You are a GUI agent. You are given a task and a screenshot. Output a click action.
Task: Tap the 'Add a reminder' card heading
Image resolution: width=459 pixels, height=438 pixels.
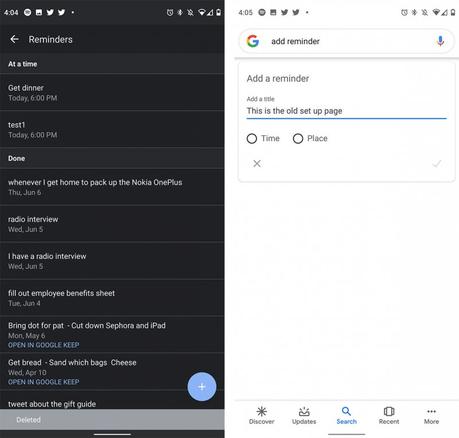point(278,78)
